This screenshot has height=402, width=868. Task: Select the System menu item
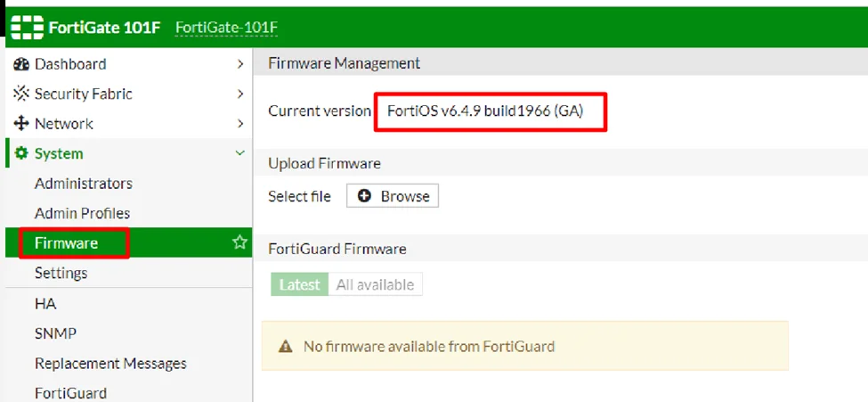pos(128,153)
